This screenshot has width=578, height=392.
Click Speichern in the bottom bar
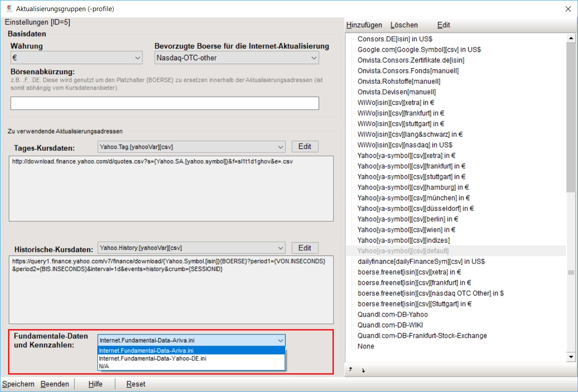[x=18, y=384]
